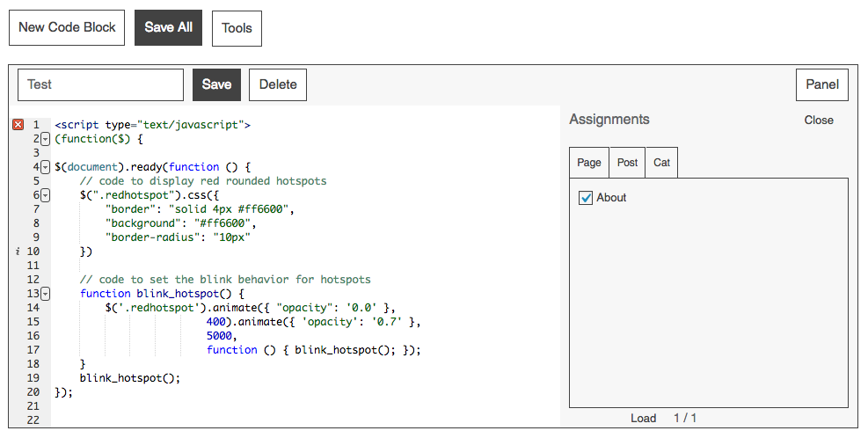Create a New Code Block
868x438 pixels.
pos(67,27)
